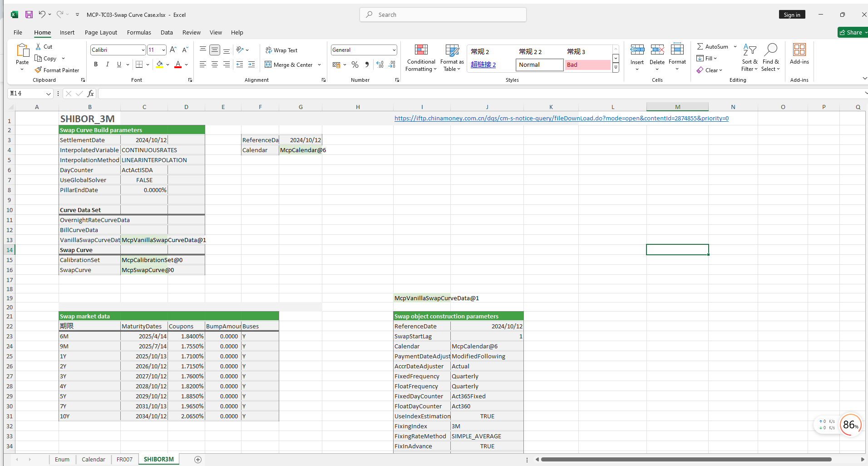This screenshot has width=868, height=466.
Task: Toggle Wrap Text on
Action: pyautogui.click(x=281, y=50)
